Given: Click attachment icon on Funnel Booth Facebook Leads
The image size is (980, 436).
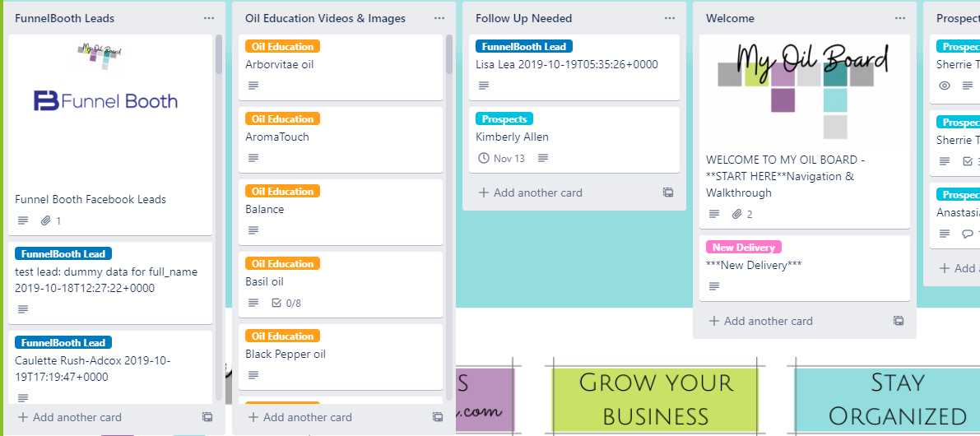Looking at the screenshot, I should pos(46,220).
